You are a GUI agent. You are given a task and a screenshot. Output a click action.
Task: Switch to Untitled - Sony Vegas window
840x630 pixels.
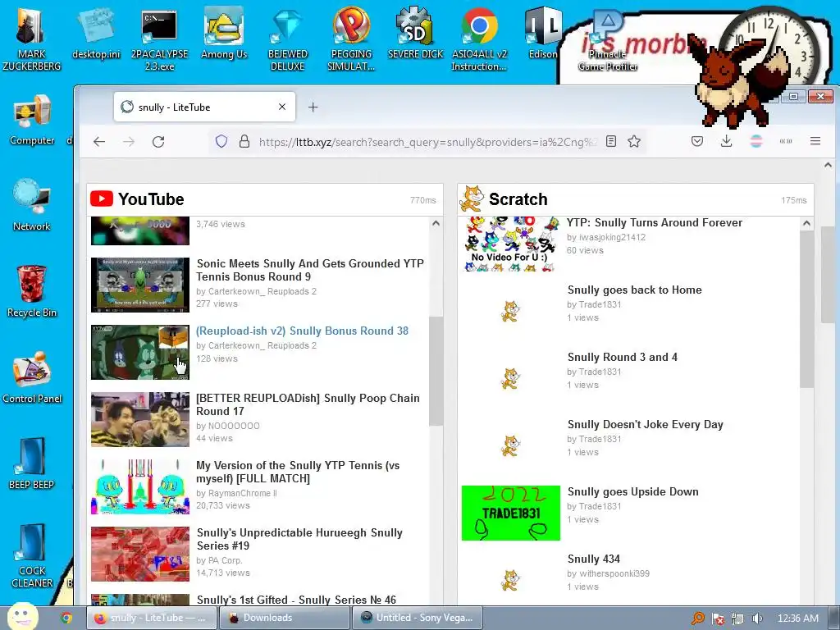point(418,618)
